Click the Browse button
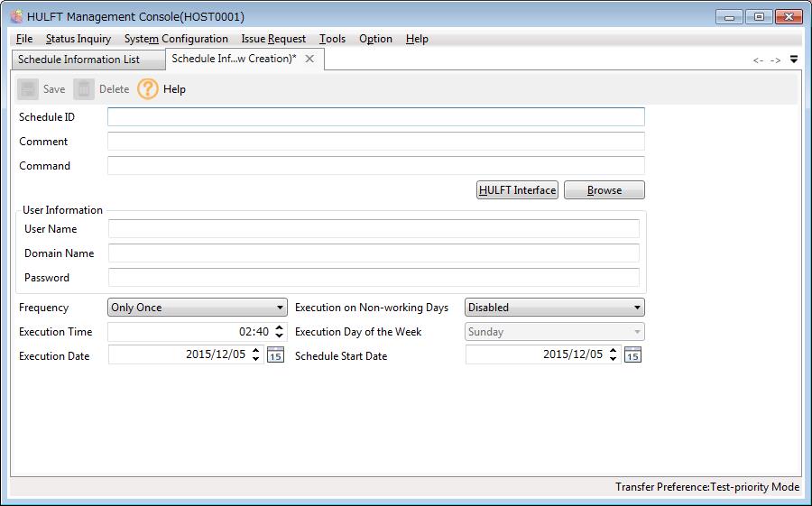The height and width of the screenshot is (506, 812). [604, 190]
